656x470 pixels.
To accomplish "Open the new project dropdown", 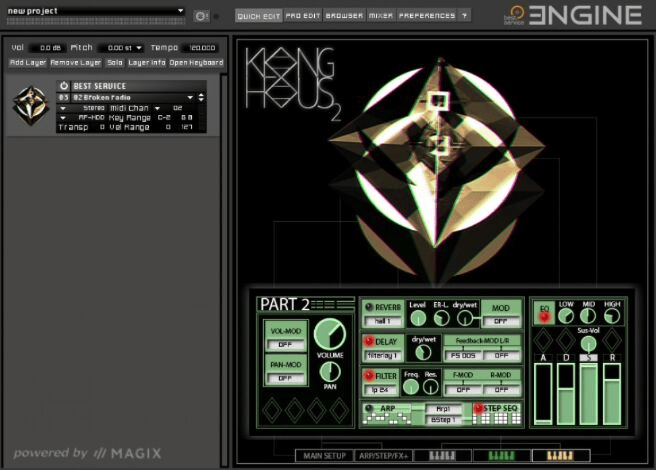I will click(180, 11).
